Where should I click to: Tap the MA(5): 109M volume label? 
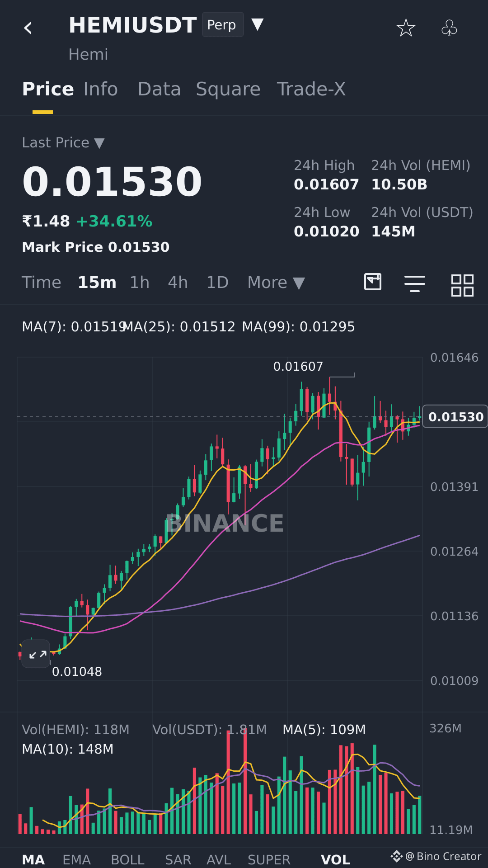(324, 730)
